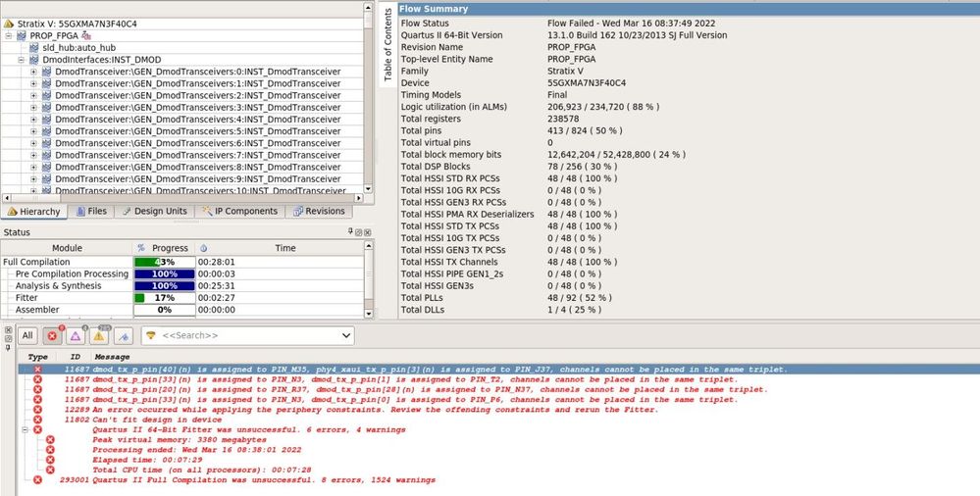
Task: Click entity icon for GEN_DmodTransceivers:9
Action: (x=46, y=178)
